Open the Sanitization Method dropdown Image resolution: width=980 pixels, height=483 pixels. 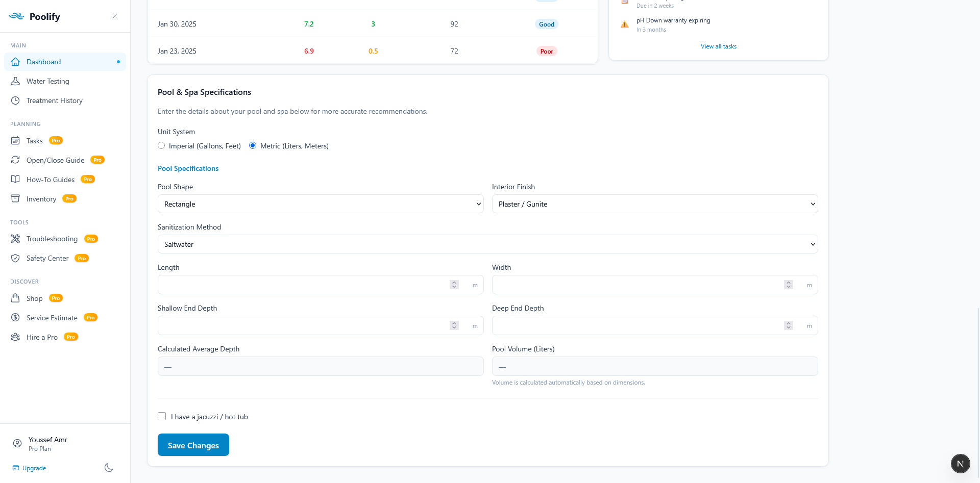(487, 244)
